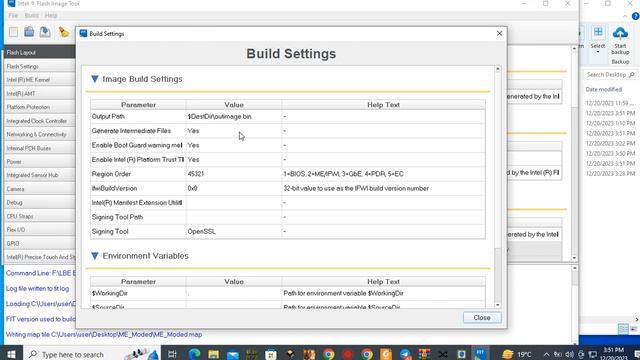This screenshot has width=640, height=360.
Task: Select the Flex I/O tab
Action: tap(40, 230)
